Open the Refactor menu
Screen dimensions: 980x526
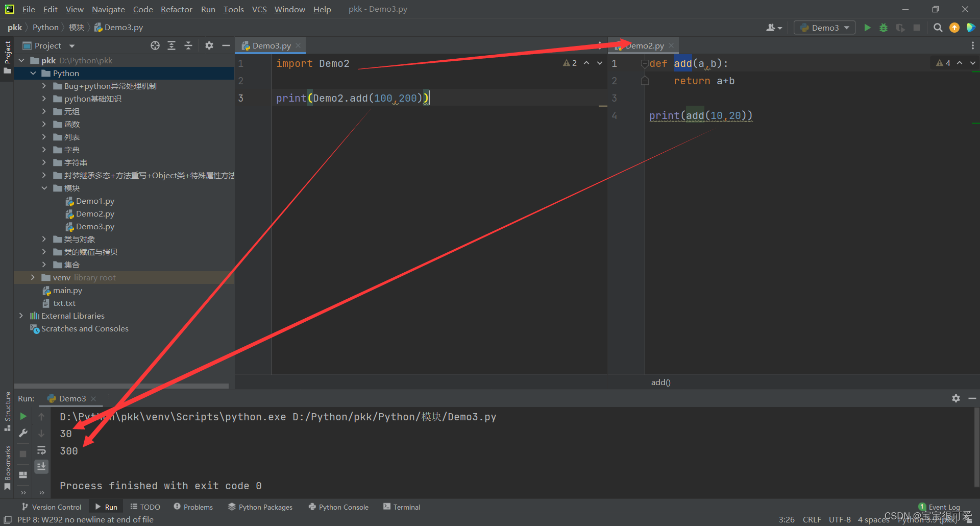click(x=176, y=9)
